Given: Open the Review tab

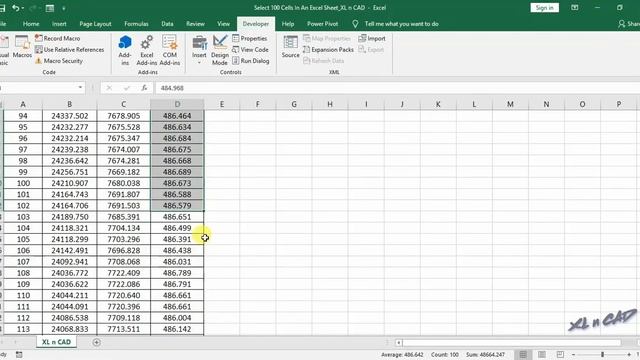Looking at the screenshot, I should 196,24.
